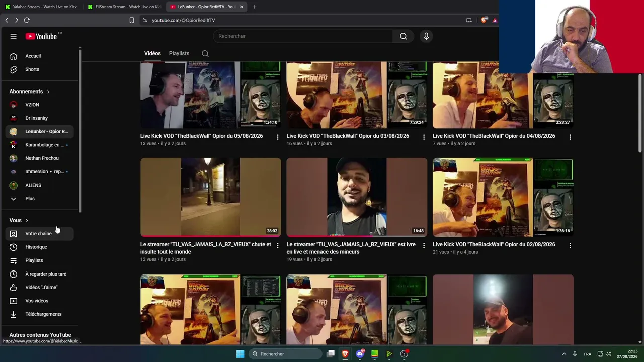
Task: Open video title "Opior du 02/08/2026"
Action: 494,244
